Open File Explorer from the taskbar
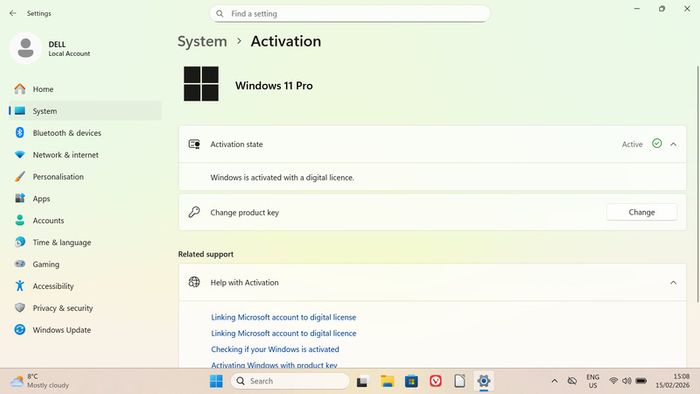The image size is (700, 394). pos(387,381)
